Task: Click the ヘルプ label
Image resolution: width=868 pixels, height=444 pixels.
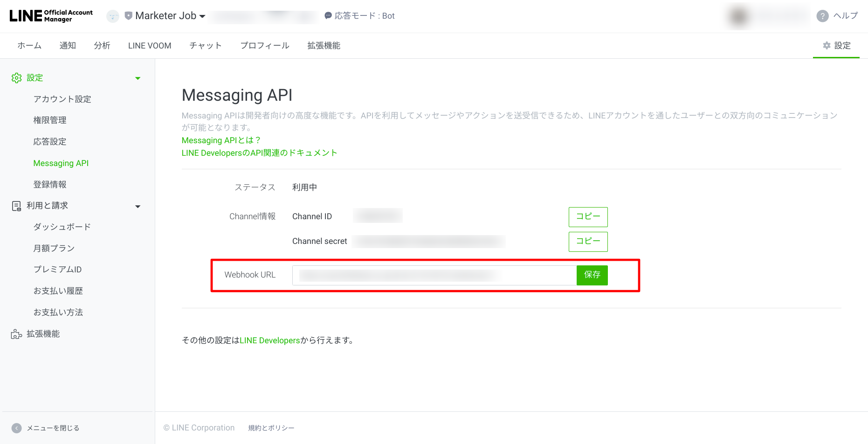Action: coord(846,16)
